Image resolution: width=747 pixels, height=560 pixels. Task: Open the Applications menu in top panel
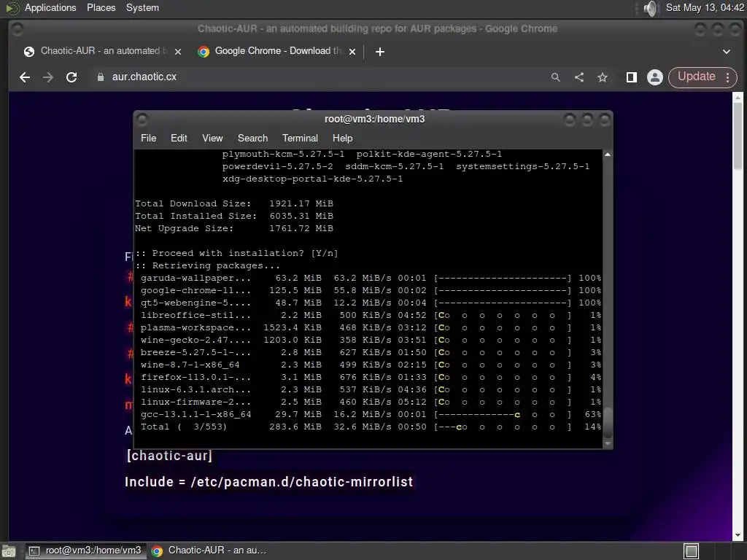[50, 7]
